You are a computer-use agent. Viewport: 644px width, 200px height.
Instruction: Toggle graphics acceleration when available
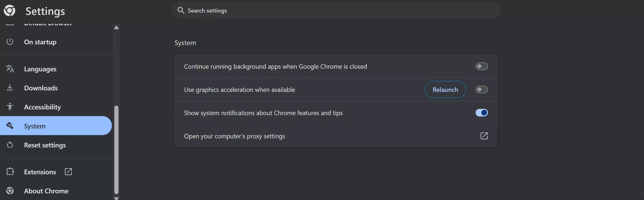click(x=481, y=89)
